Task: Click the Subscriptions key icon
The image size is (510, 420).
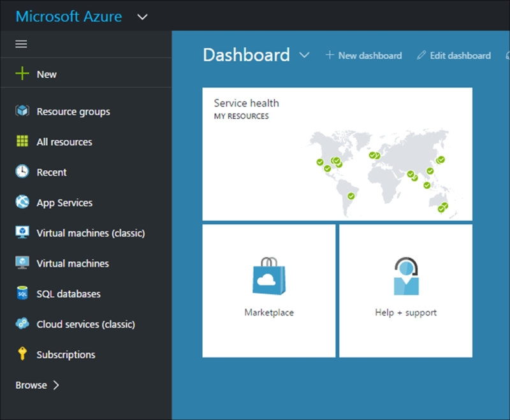Action: [x=22, y=354]
